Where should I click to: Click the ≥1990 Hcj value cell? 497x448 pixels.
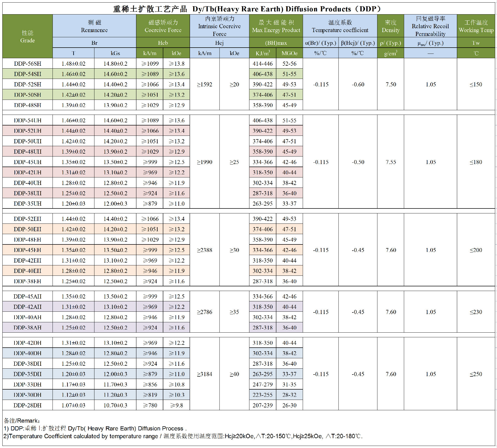click(x=204, y=162)
